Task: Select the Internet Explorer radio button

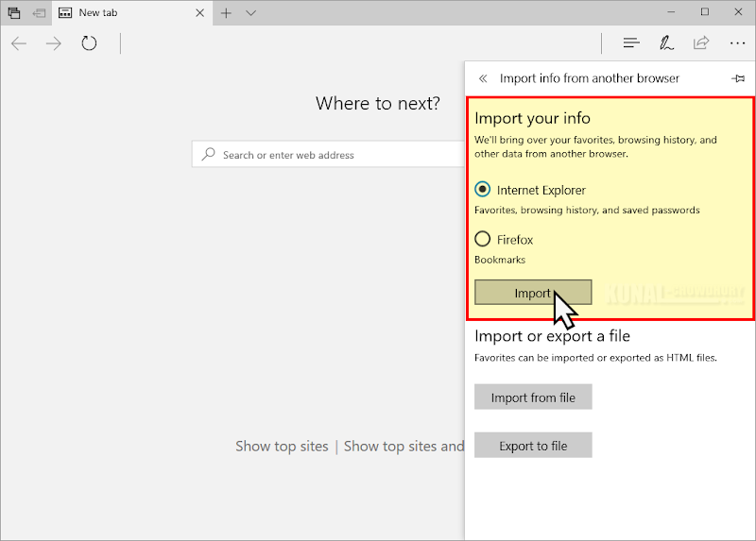Action: point(482,190)
